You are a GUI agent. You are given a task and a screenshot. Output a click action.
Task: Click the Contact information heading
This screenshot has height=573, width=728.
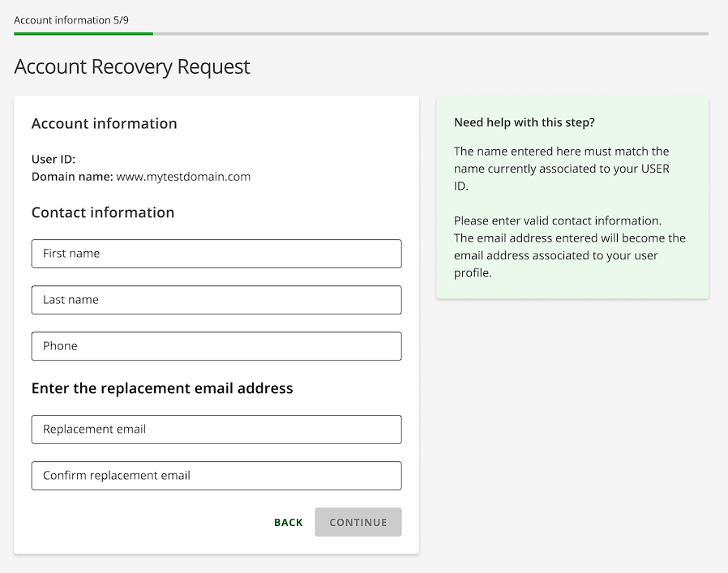click(x=102, y=212)
